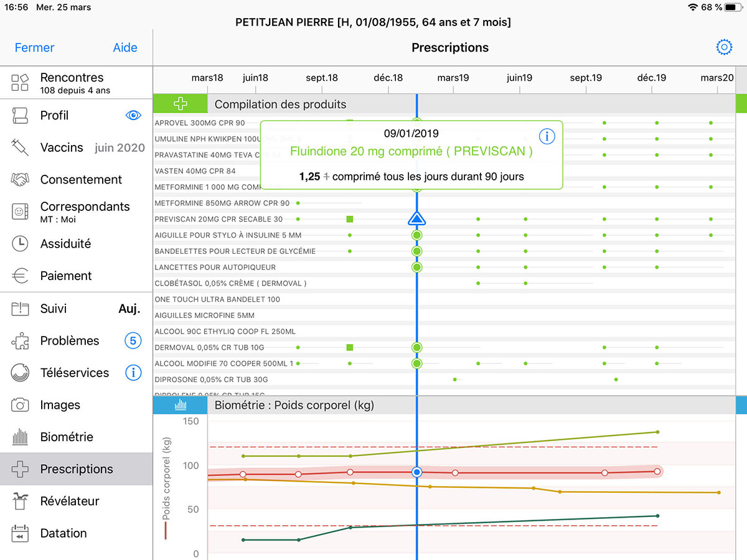
Task: Open the Datation sidebar item
Action: click(x=63, y=533)
